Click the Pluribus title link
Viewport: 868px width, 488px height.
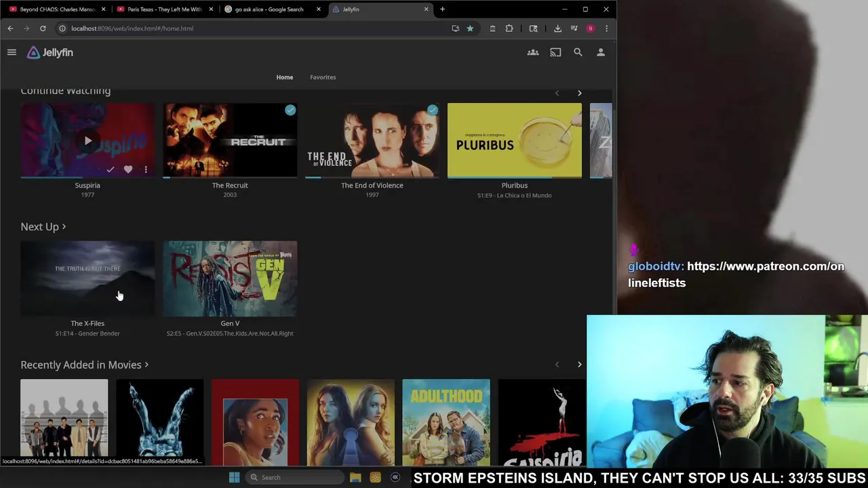[x=515, y=185]
